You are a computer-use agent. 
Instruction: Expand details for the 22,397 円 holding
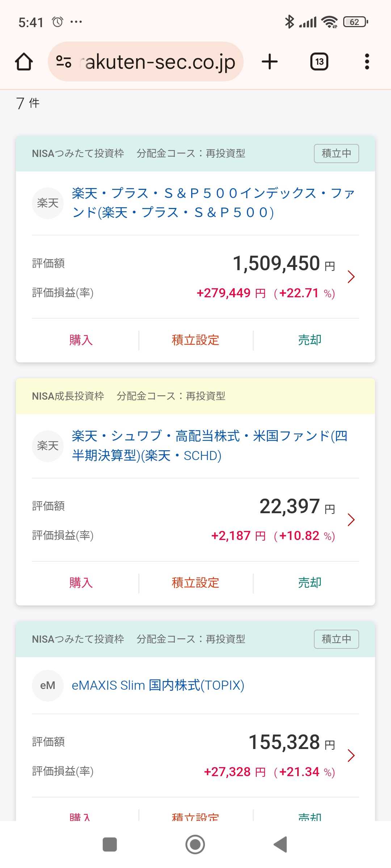click(x=351, y=520)
